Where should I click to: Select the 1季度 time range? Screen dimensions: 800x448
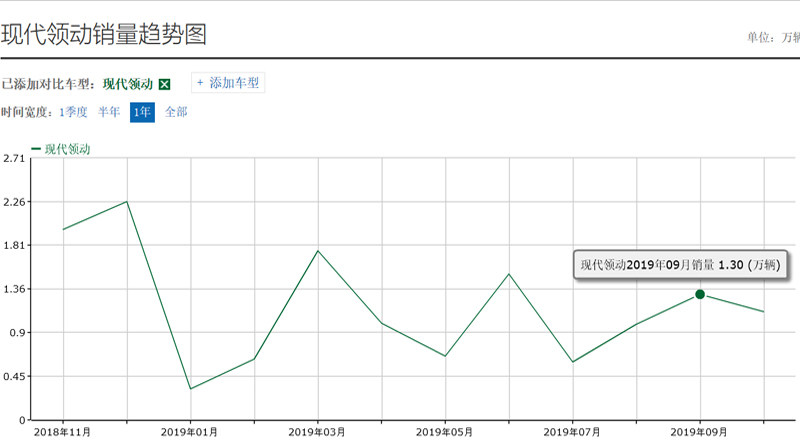73,112
